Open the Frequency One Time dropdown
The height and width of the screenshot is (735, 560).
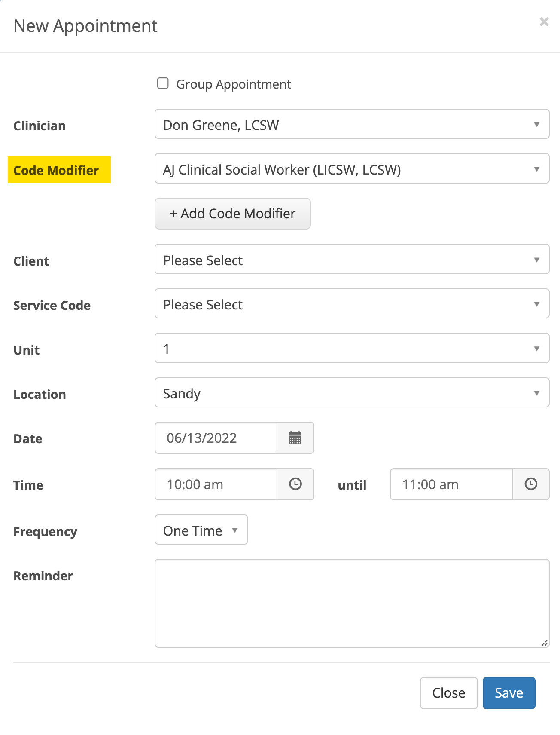pos(201,530)
